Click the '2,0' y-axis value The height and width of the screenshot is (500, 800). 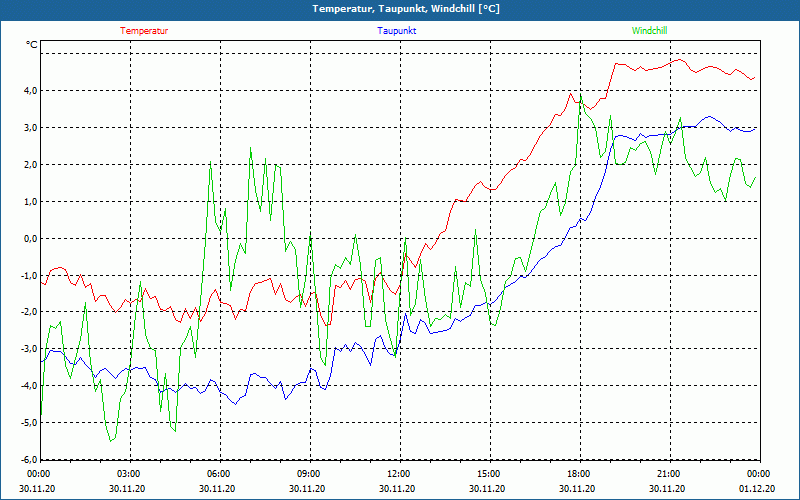click(x=30, y=164)
